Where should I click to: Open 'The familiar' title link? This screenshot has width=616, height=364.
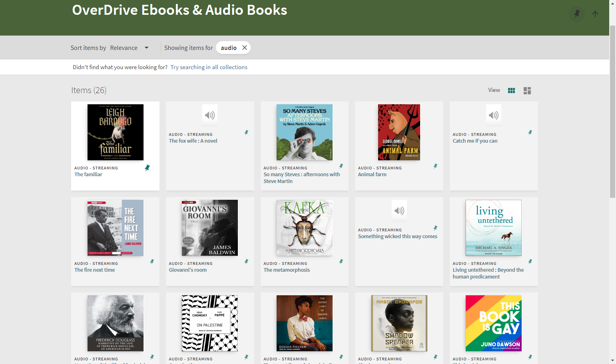click(88, 175)
